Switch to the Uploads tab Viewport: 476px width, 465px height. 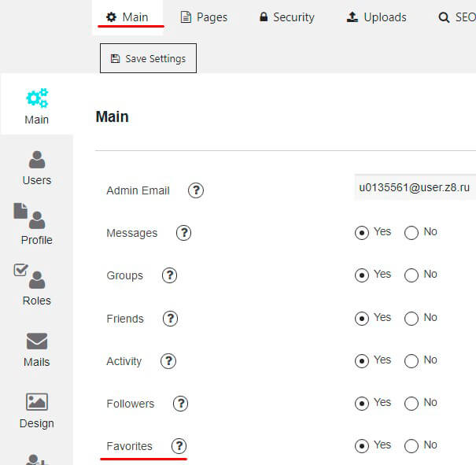tap(377, 17)
